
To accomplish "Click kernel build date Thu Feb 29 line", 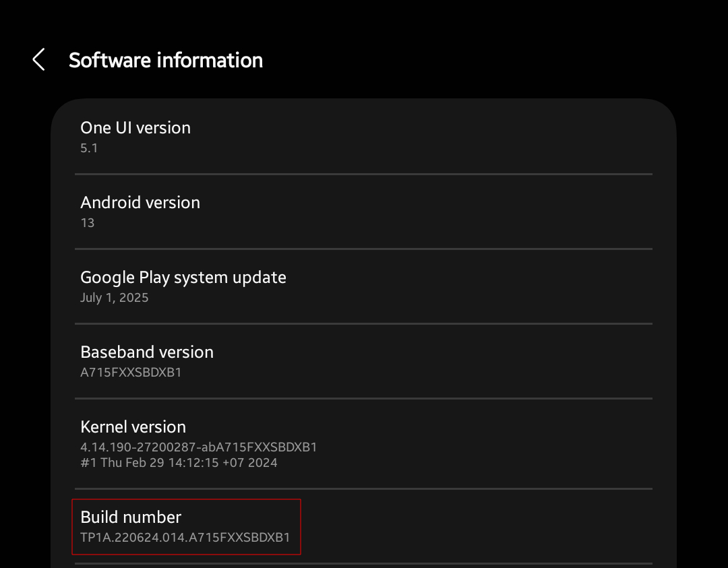I will (179, 463).
